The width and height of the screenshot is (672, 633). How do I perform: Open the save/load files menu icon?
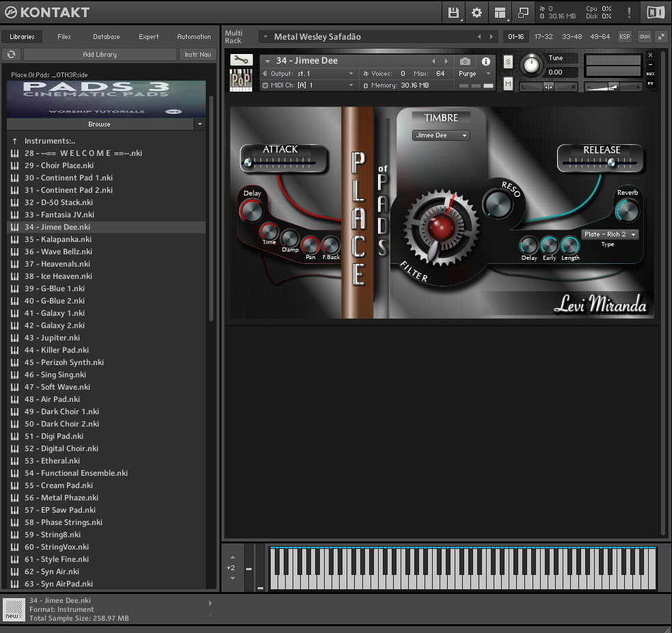pyautogui.click(x=453, y=13)
